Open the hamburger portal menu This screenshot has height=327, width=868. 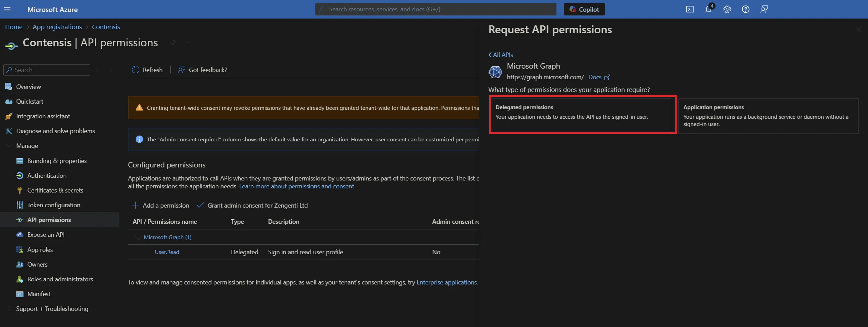coord(7,9)
